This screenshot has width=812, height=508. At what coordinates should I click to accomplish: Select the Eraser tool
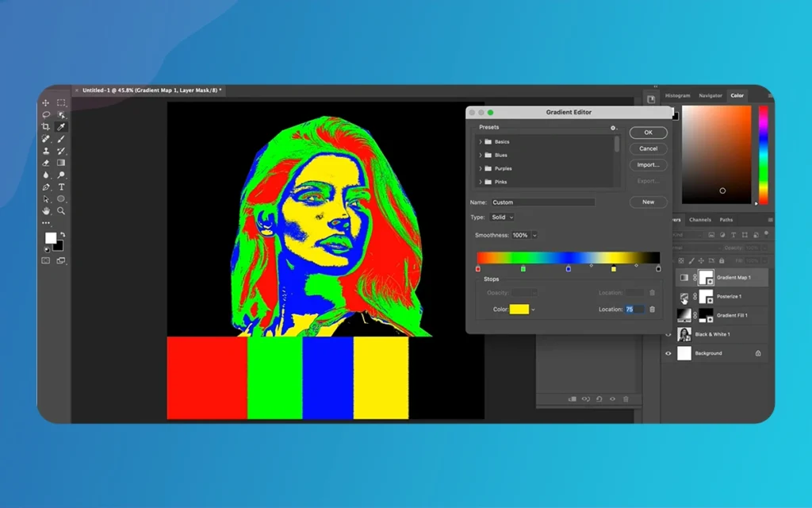(46, 163)
